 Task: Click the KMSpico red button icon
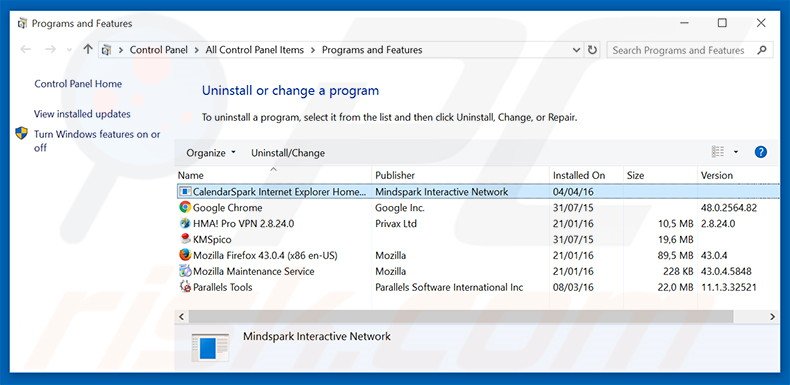185,239
